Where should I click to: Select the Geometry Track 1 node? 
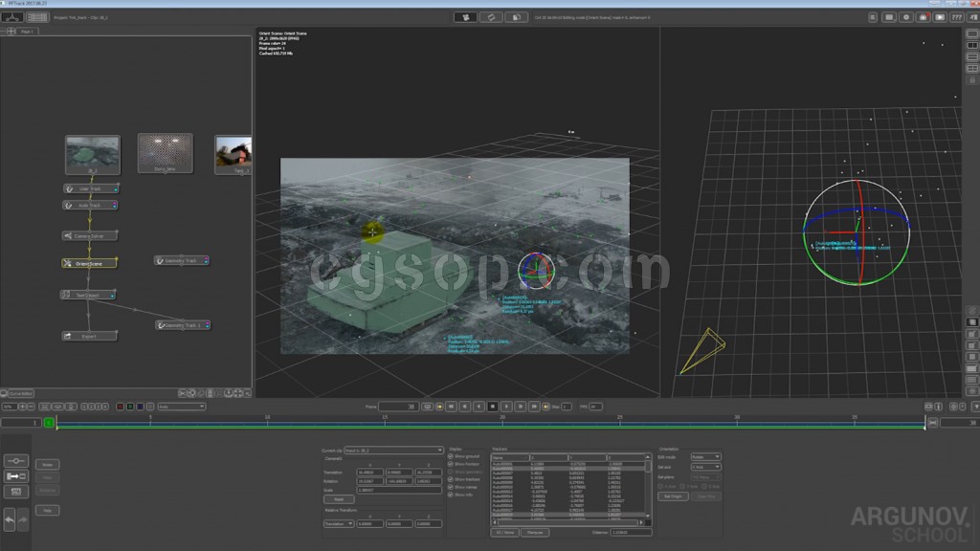(x=183, y=325)
